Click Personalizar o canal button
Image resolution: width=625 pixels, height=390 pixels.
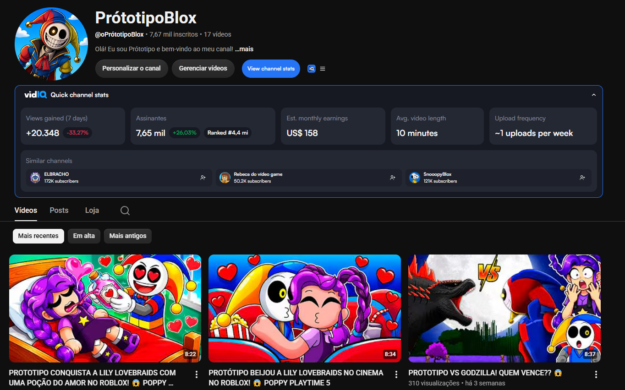132,69
